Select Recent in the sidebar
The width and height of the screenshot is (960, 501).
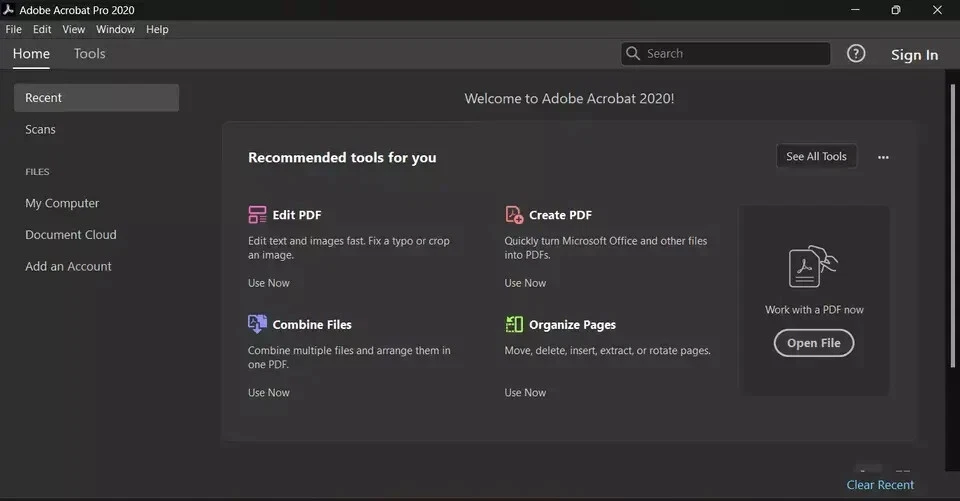click(96, 98)
